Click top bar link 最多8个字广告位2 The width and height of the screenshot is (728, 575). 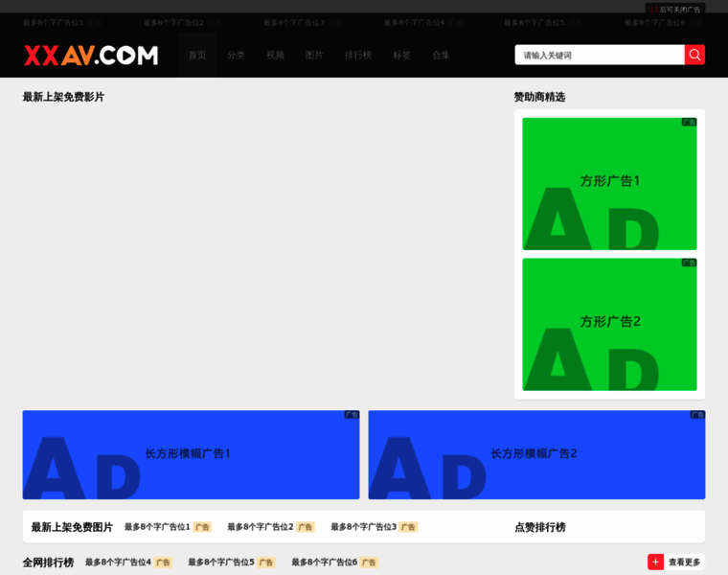[173, 22]
